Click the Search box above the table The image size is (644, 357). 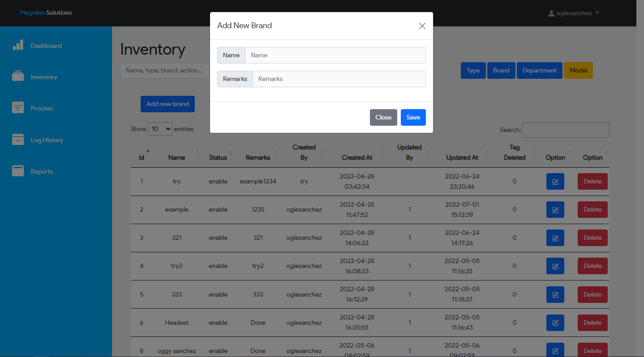coord(566,130)
